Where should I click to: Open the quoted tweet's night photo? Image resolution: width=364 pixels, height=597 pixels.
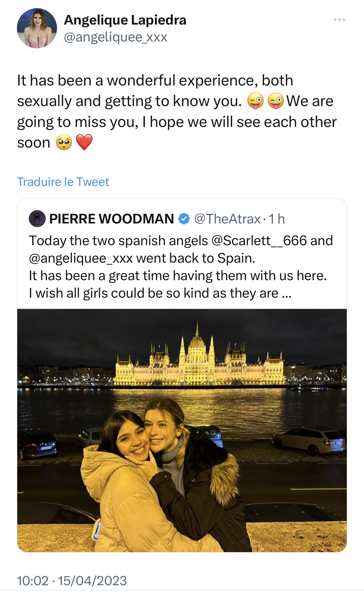click(x=182, y=430)
